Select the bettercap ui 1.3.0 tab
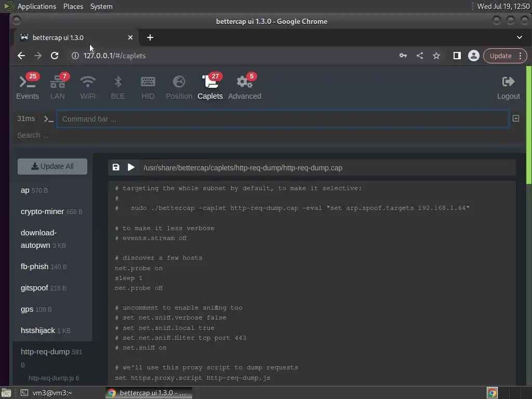This screenshot has height=399, width=532. (x=76, y=37)
